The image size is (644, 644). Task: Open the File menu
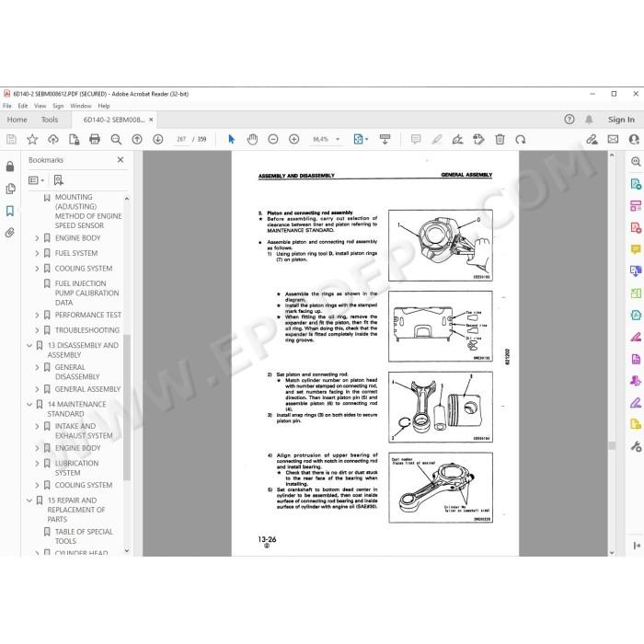point(7,106)
